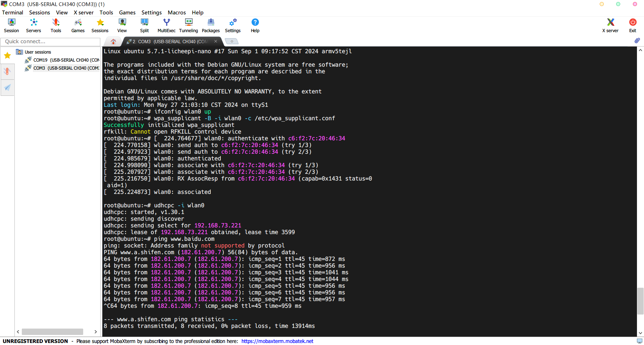This screenshot has width=644, height=345.
Task: Open the Session toolbar icon
Action: [x=11, y=25]
